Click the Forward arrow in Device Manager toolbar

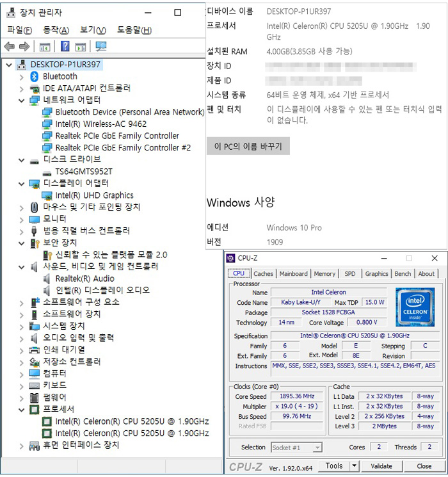tap(24, 47)
